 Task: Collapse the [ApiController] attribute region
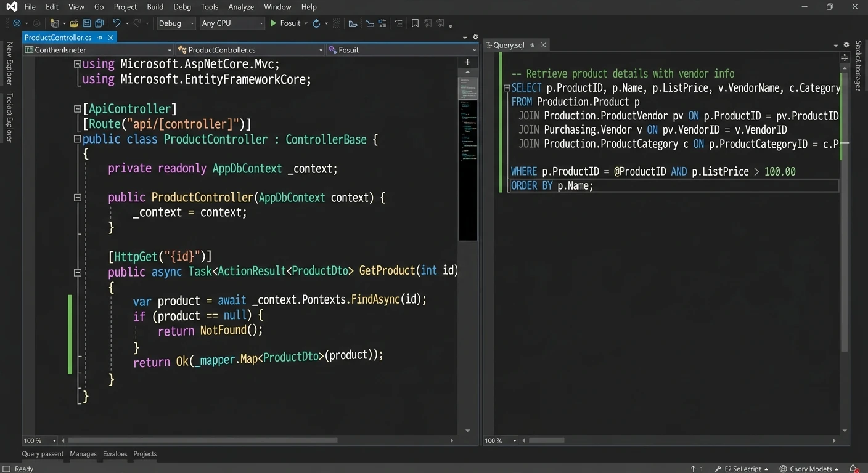click(x=77, y=109)
